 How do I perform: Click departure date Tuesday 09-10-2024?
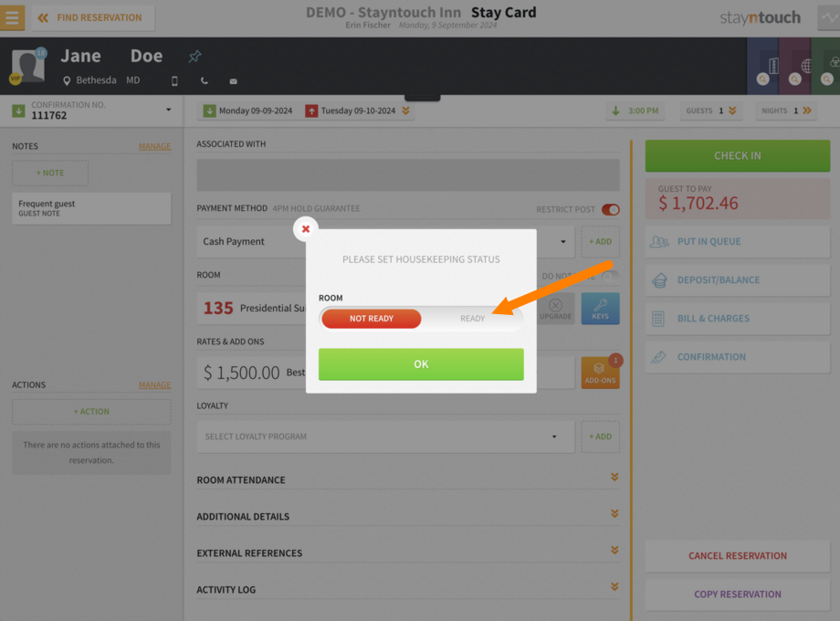(350, 111)
